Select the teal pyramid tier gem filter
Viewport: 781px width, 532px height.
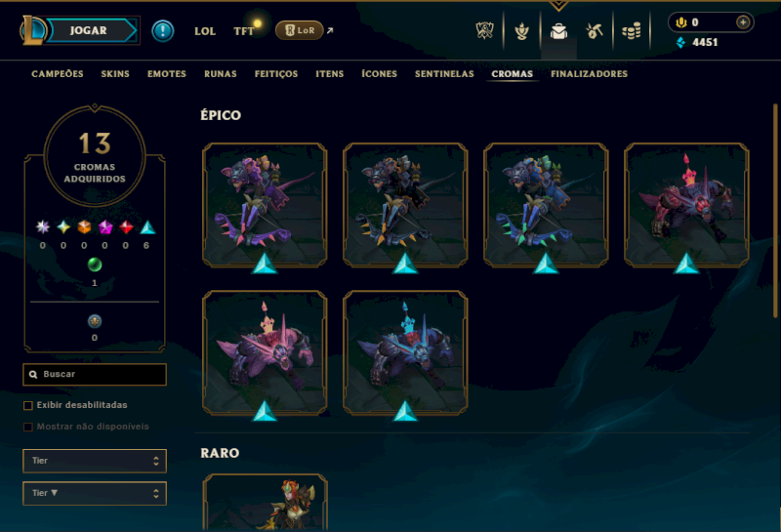click(x=147, y=227)
